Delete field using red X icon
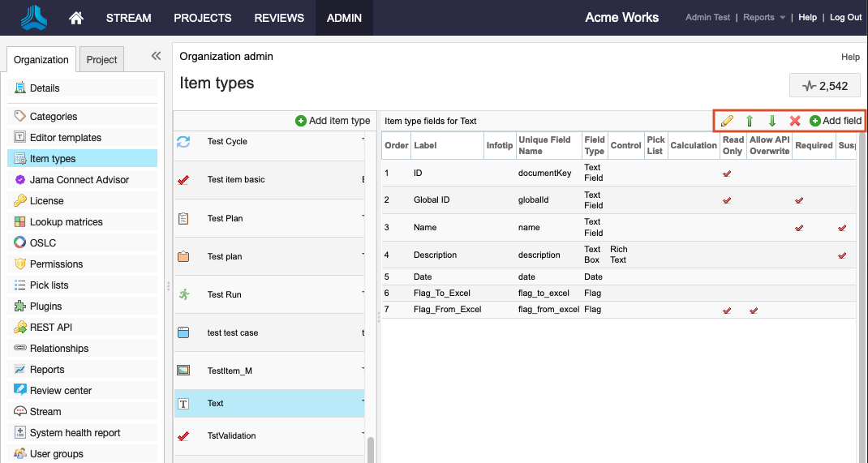868x463 pixels. pyautogui.click(x=795, y=121)
